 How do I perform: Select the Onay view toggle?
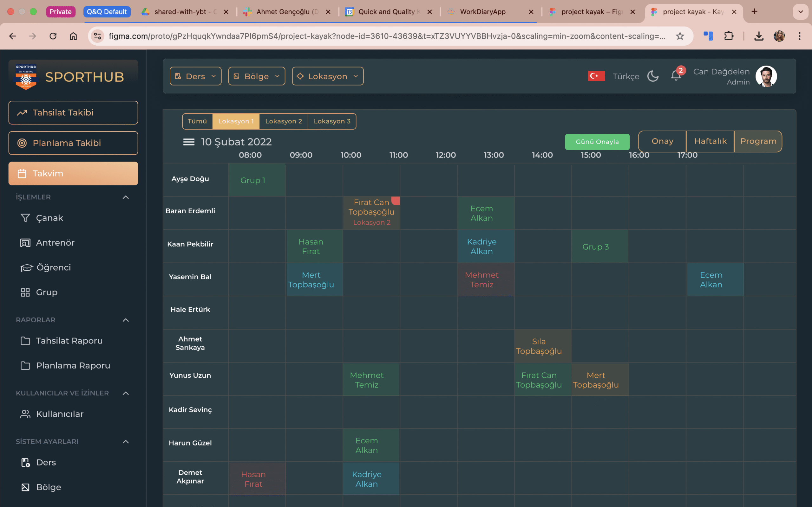(x=662, y=141)
